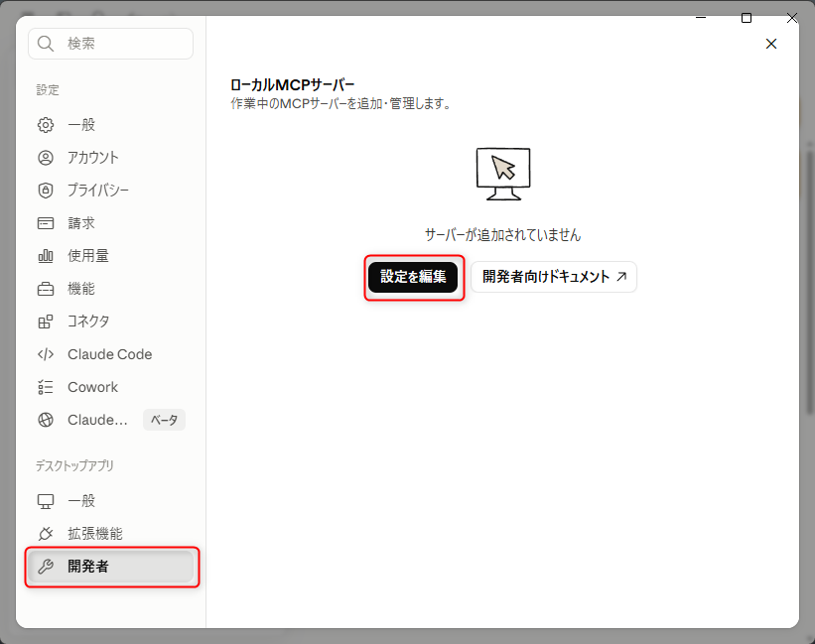Click the 作業中のMCPサーバーを追加・管理します description

pyautogui.click(x=340, y=104)
